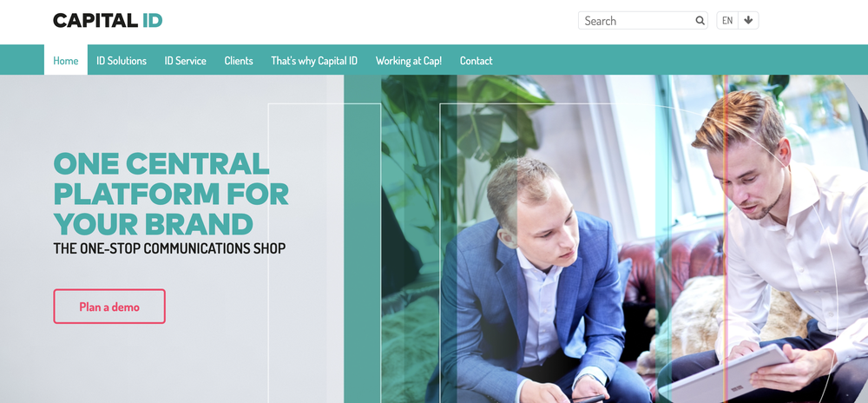This screenshot has height=403, width=868.
Task: Go to the ID Service page
Action: (186, 60)
